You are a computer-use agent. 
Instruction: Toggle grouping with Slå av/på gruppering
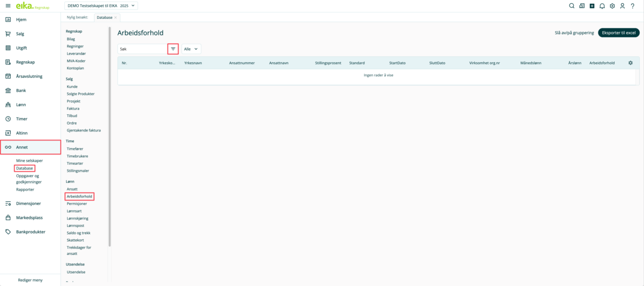(574, 33)
